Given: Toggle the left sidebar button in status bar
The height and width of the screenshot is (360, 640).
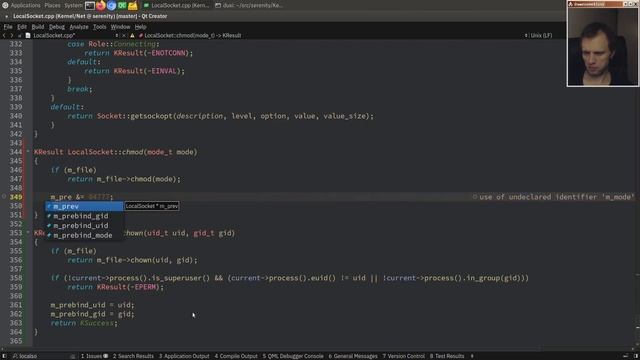Looking at the screenshot, I should (x=5, y=356).
